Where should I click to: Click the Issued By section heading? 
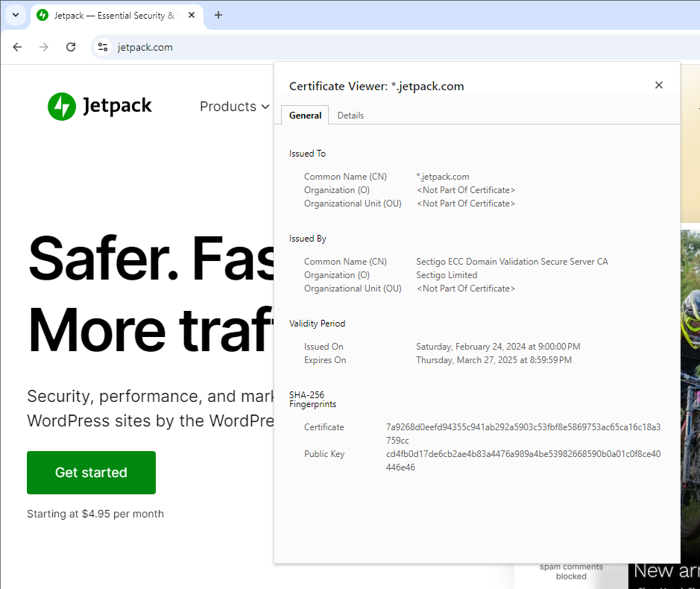coord(308,239)
